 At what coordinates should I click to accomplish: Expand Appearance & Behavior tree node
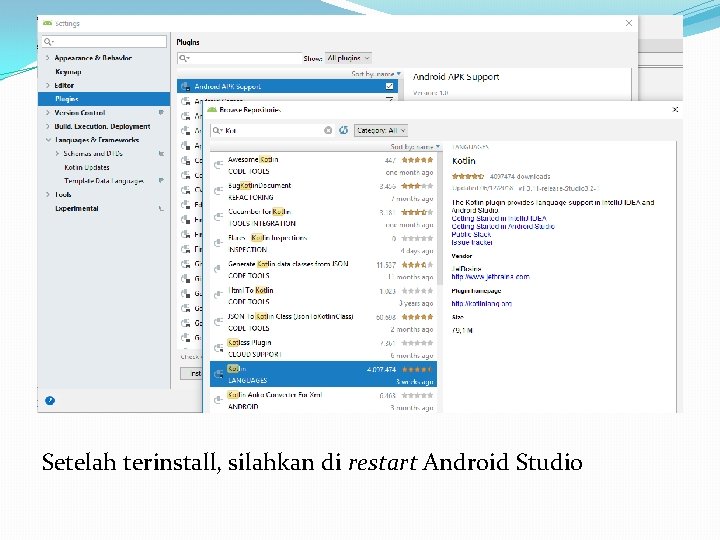[x=48, y=58]
